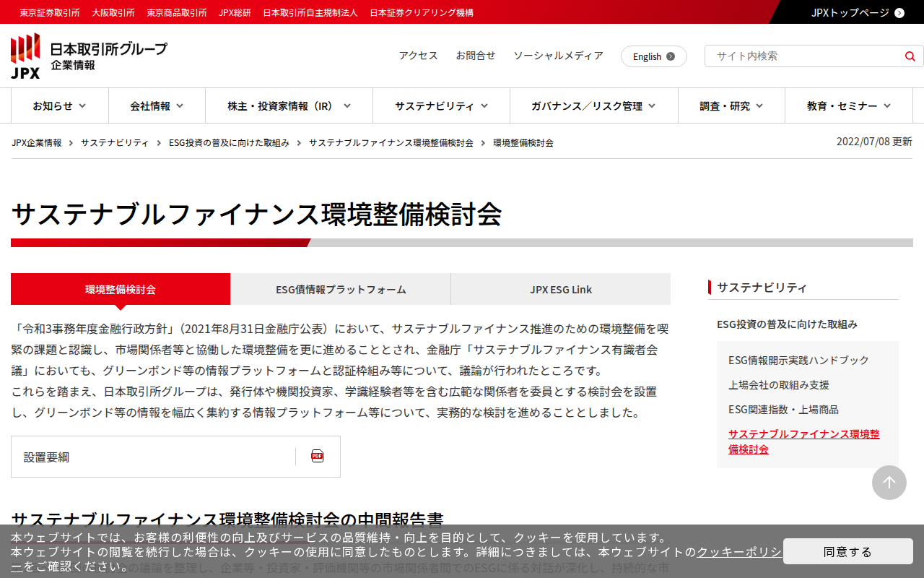Open ESG関連指数・上場商品 sidebar link
Viewport: 924px width, 578px height.
click(783, 410)
